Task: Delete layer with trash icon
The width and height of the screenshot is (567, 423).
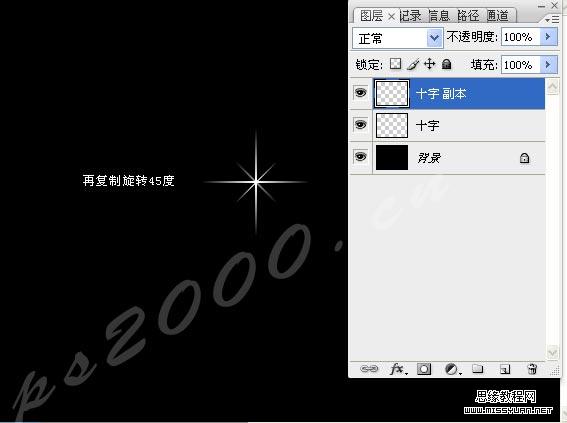Action: 532,369
